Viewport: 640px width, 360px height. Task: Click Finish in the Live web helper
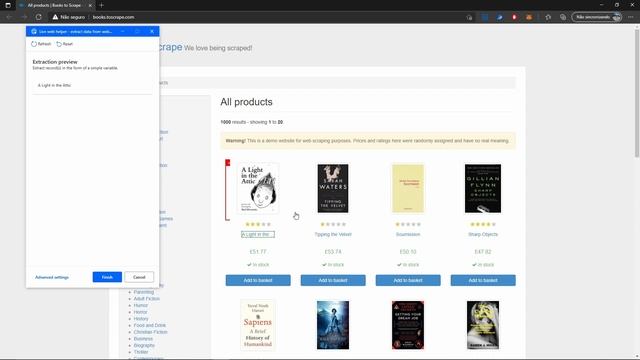(x=107, y=277)
